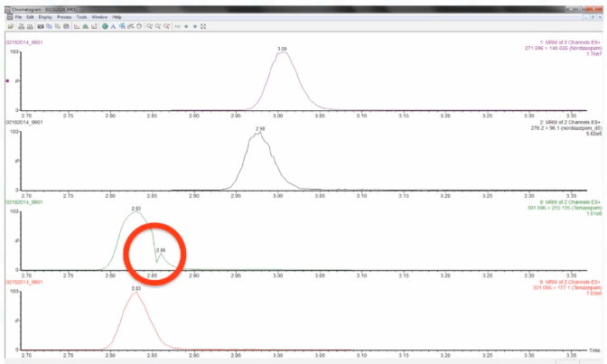607x364 pixels.
Task: Select the blue 'A' text annotation tool
Action: [113, 26]
